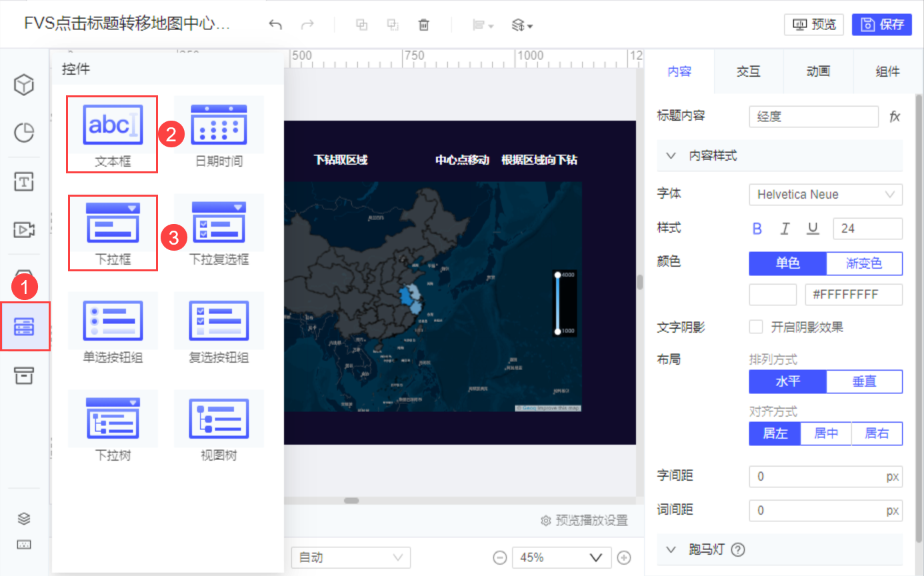Select the 视图树 view tree widget
This screenshot has height=576, width=924.
click(219, 428)
